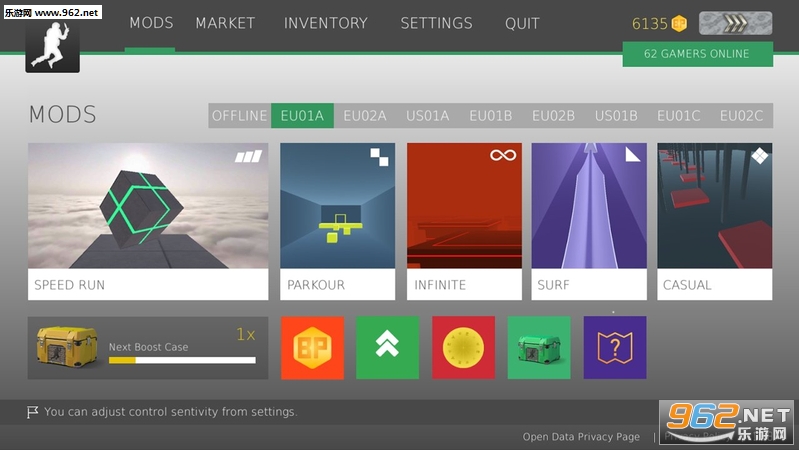The width and height of the screenshot is (799, 450).
Task: Open the purple mystery map tile
Action: pyautogui.click(x=615, y=348)
